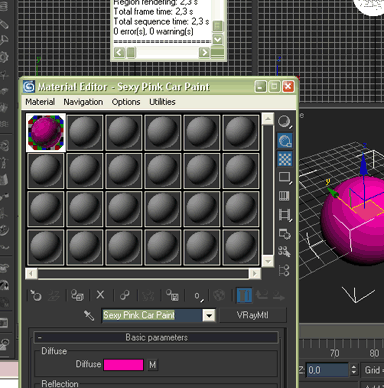This screenshot has height=388, width=384.
Task: Collapse the Basic parameters rollout
Action: click(156, 338)
